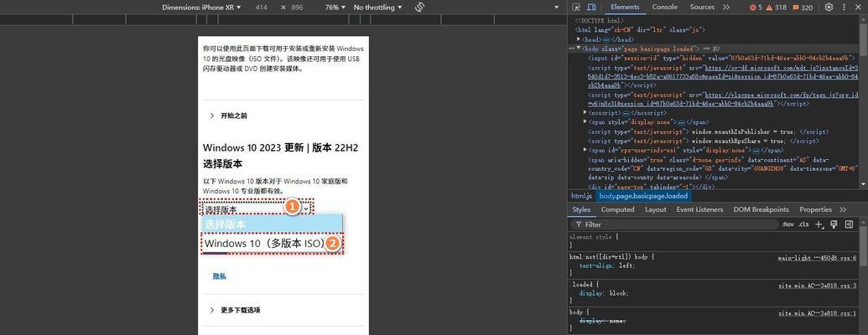Switch to the Console tab
This screenshot has height=335, width=868.
(x=664, y=8)
